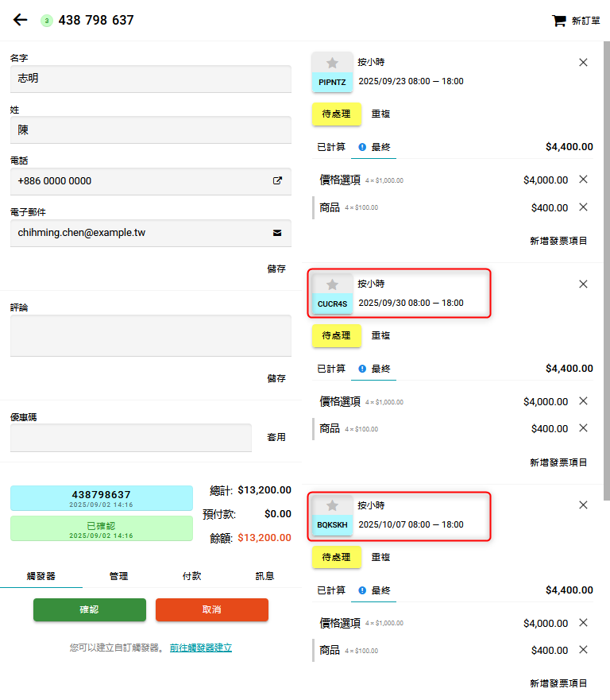Click the envelope icon in email field
610x700 pixels.
[277, 233]
